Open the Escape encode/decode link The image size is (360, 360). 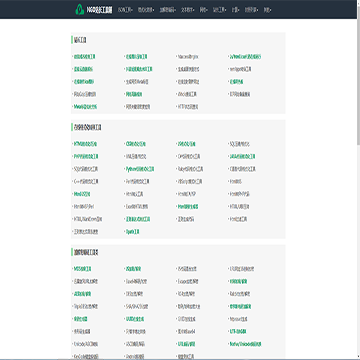click(188, 281)
